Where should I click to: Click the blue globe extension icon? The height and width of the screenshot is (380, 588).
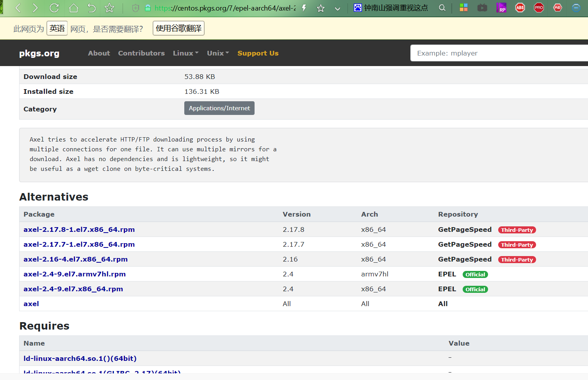[576, 7]
